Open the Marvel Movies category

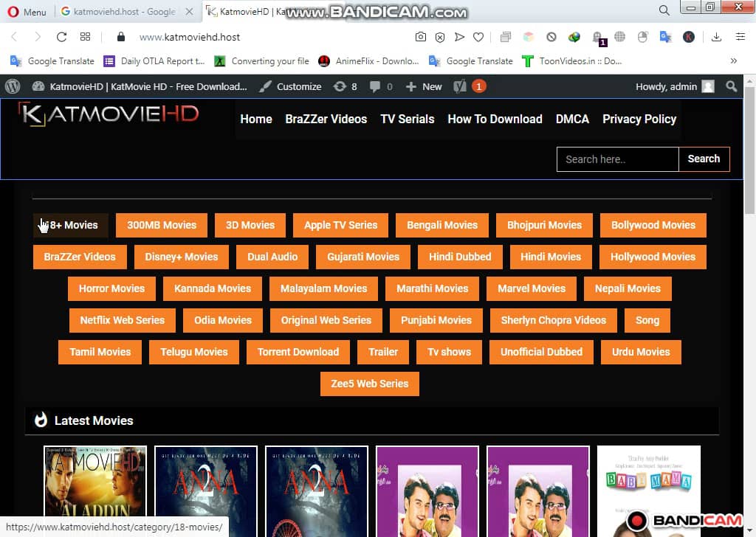tap(532, 288)
